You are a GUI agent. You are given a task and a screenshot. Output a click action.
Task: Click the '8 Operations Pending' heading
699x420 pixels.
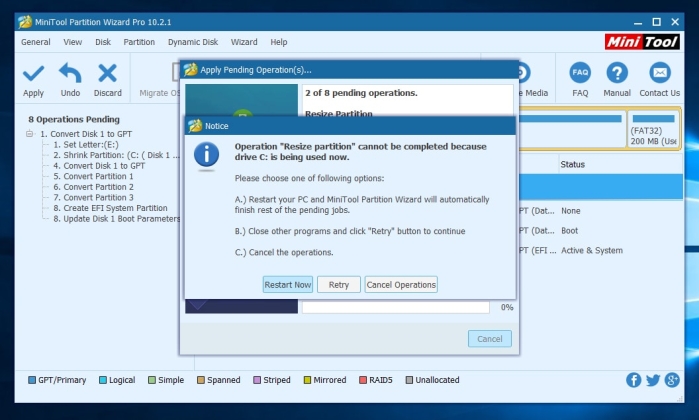point(74,119)
